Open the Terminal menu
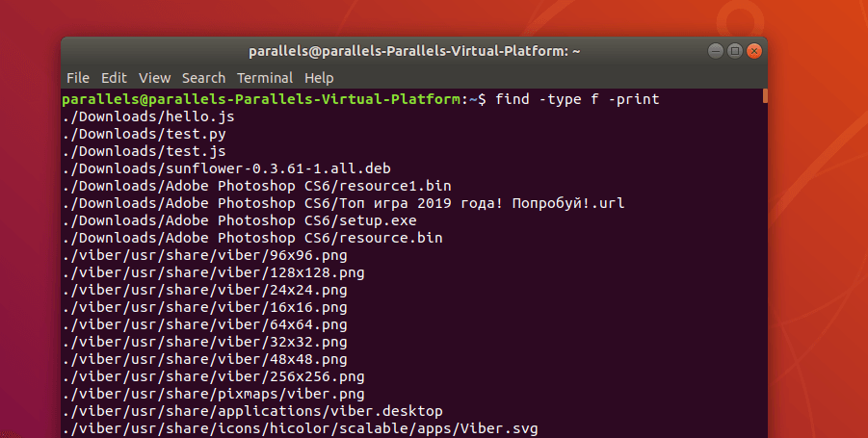The width and height of the screenshot is (868, 438). coord(265,78)
